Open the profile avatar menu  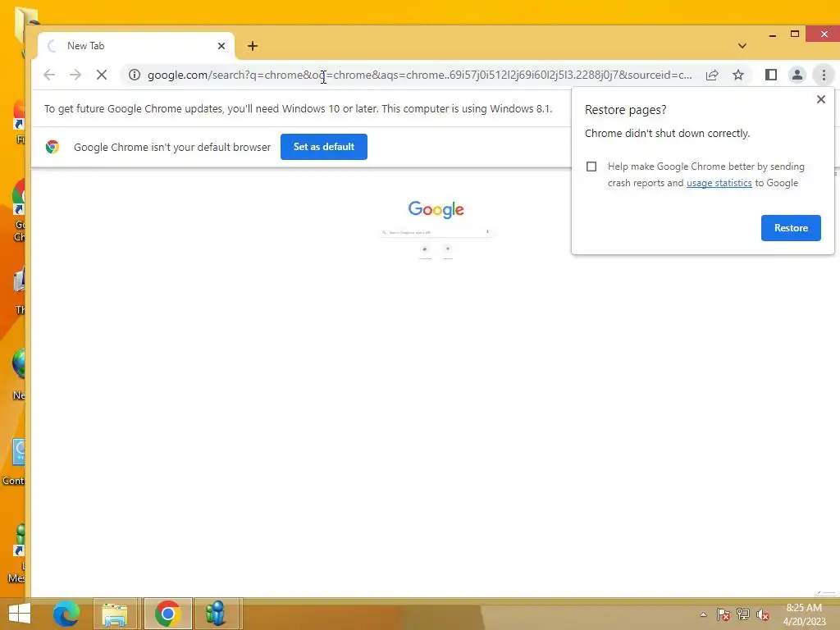click(x=797, y=75)
